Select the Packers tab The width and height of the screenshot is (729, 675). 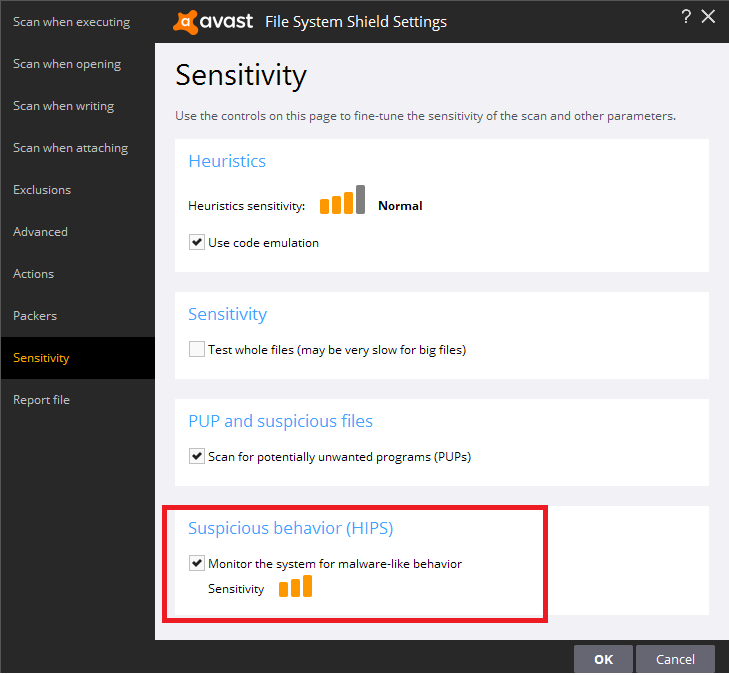click(35, 316)
